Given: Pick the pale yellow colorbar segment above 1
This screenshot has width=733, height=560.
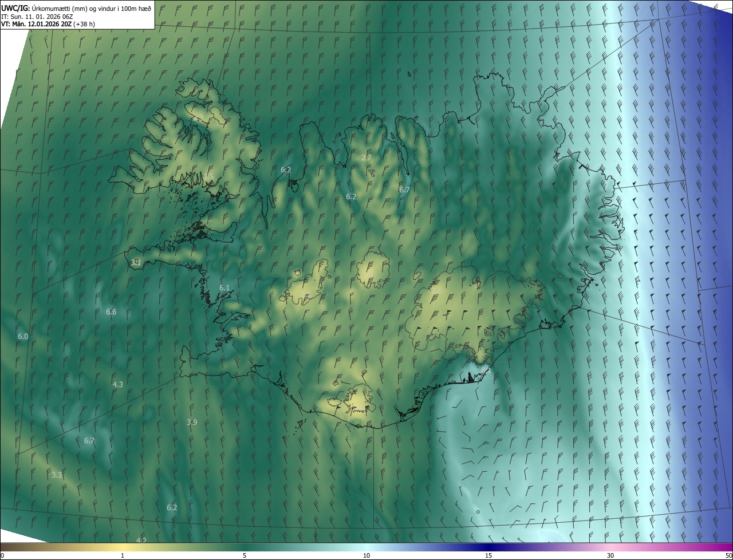Looking at the screenshot, I should (x=123, y=547).
